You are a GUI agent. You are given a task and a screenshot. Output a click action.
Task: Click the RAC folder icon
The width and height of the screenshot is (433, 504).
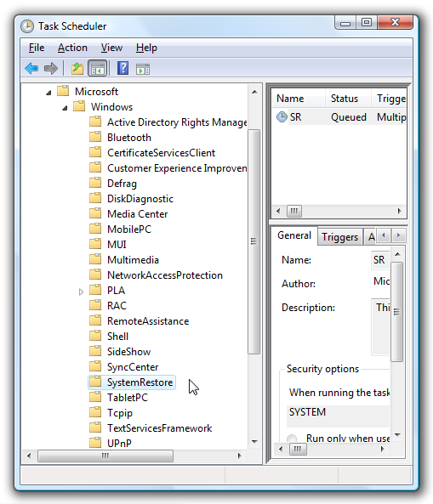(95, 305)
